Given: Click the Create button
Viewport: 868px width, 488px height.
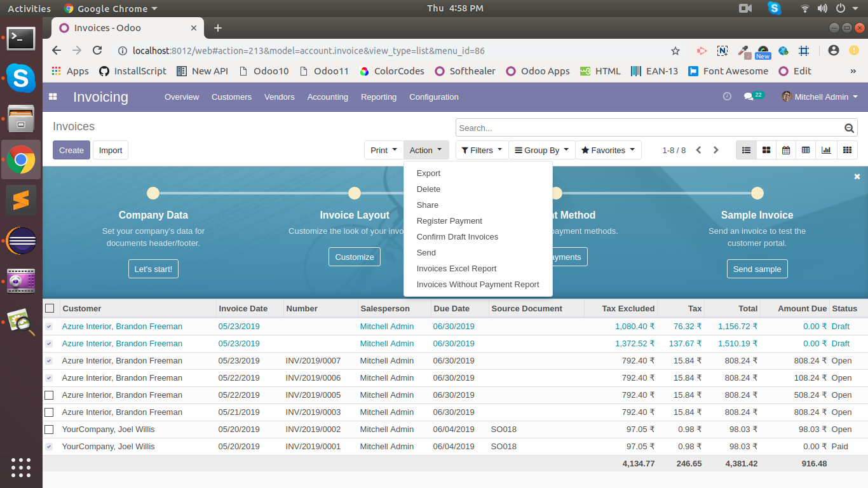Looking at the screenshot, I should (x=71, y=150).
